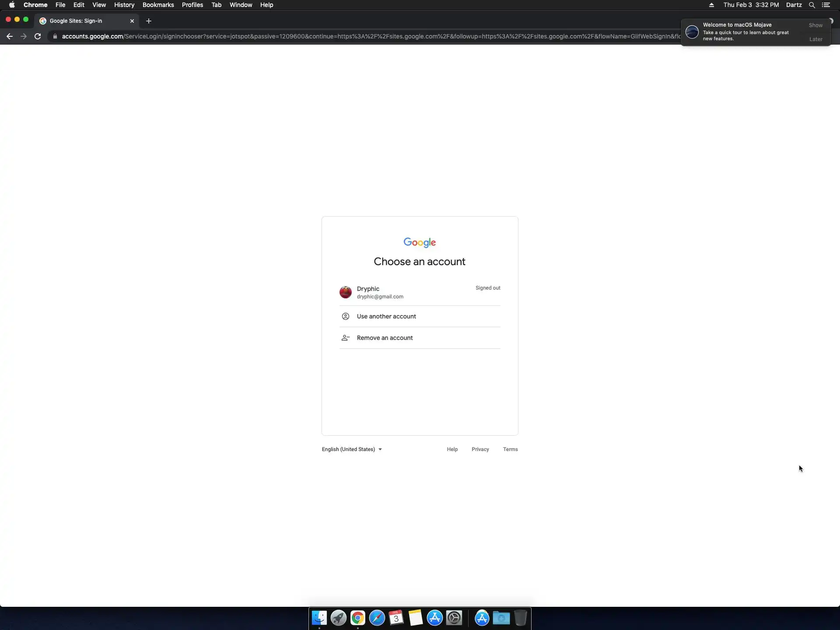The image size is (840, 630).
Task: Click Remove an account
Action: tap(385, 338)
